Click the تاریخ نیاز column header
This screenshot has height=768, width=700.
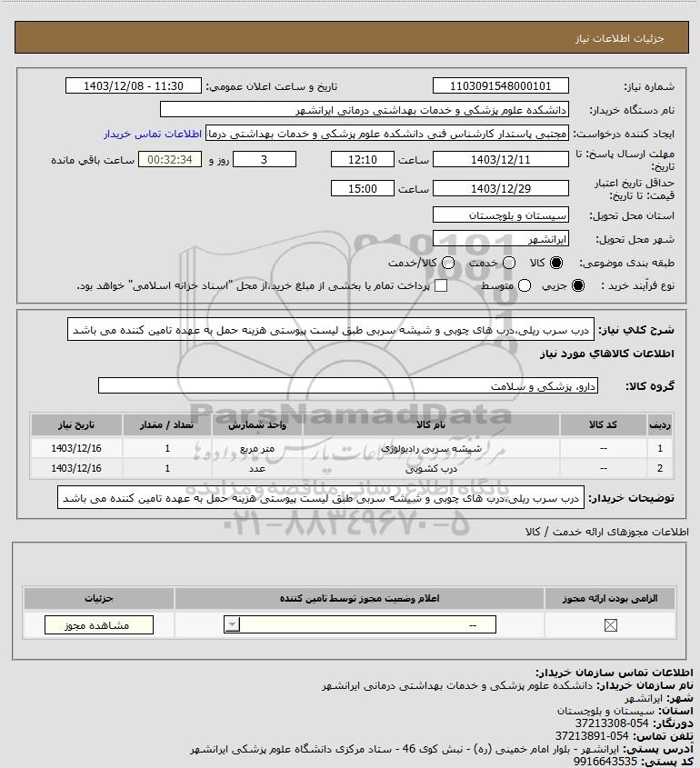pyautogui.click(x=76, y=424)
